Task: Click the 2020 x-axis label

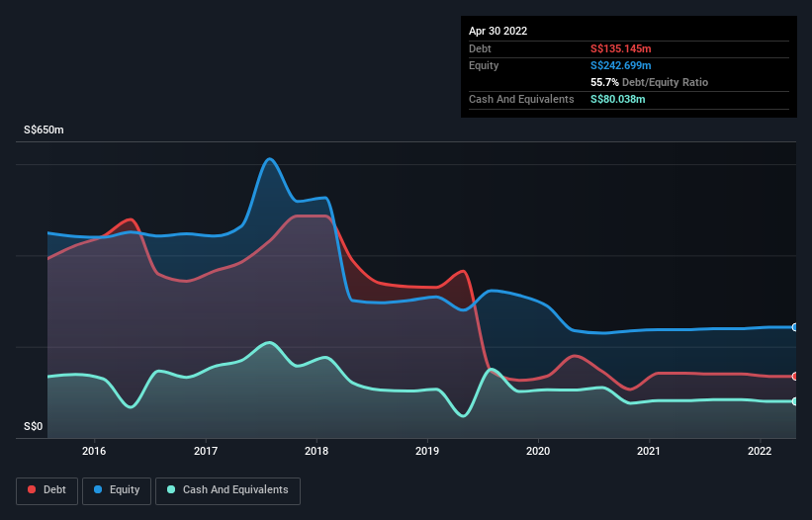Action: pyautogui.click(x=538, y=451)
